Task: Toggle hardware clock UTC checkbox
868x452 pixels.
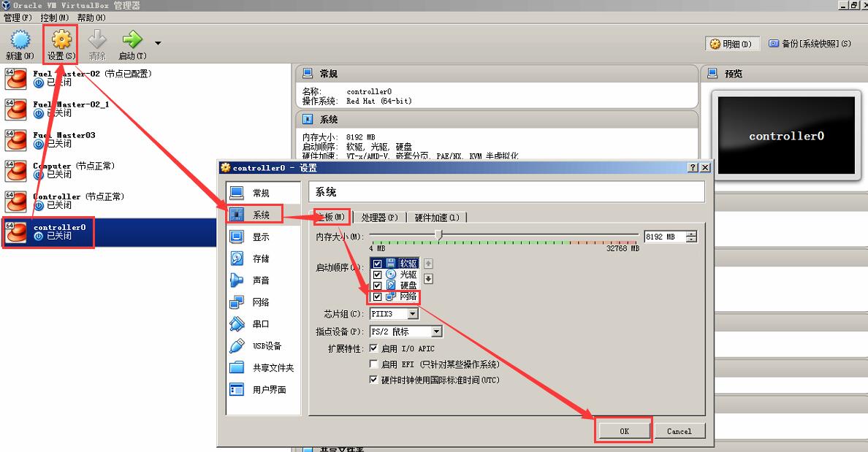Action: click(373, 380)
